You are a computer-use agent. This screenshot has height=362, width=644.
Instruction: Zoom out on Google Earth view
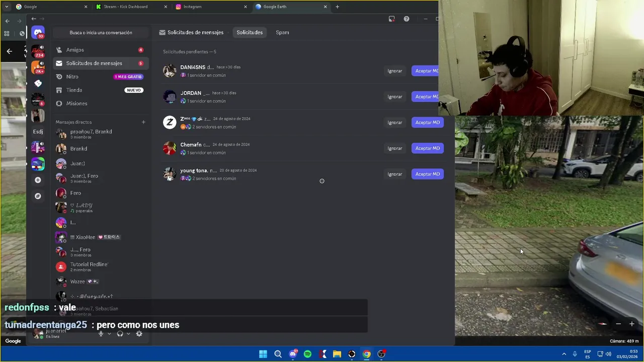click(618, 324)
